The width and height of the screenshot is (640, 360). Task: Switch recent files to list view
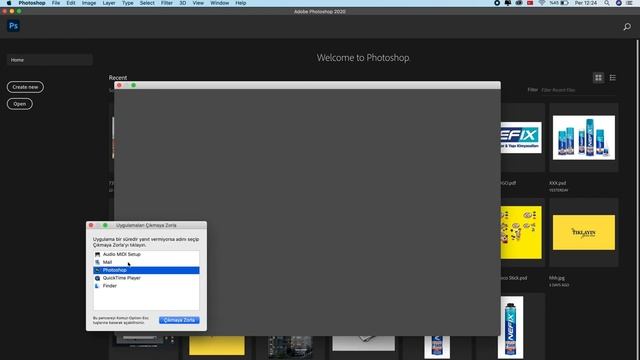(x=613, y=78)
